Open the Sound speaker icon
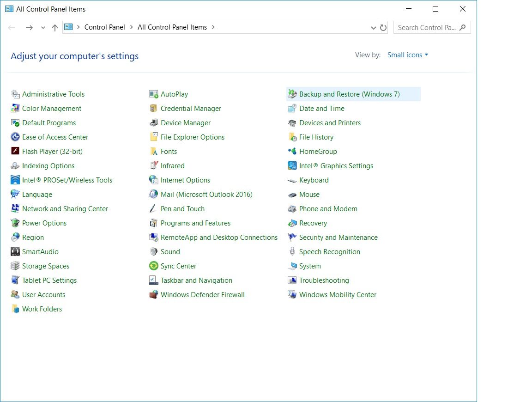Screen dimensions: 532x402 154,251
